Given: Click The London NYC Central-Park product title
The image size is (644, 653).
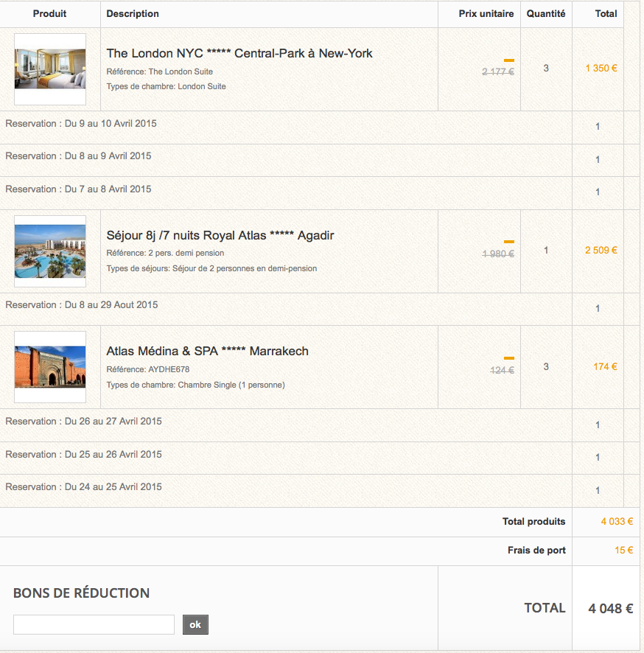Looking at the screenshot, I should click(239, 53).
